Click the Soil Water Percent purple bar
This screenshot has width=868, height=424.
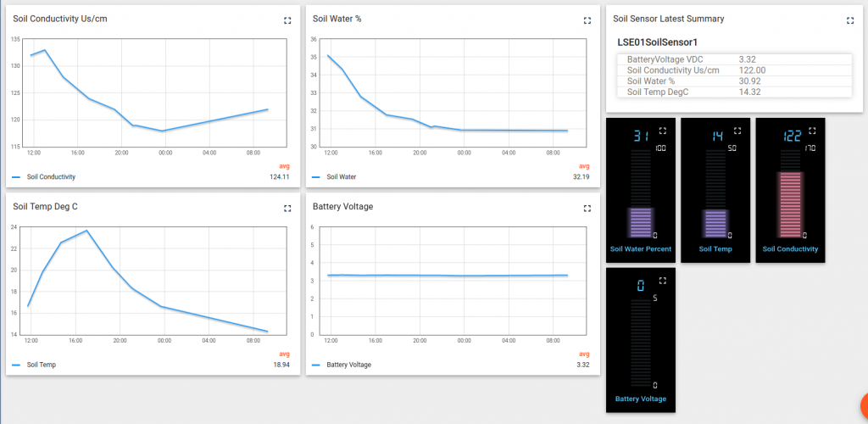(x=641, y=221)
